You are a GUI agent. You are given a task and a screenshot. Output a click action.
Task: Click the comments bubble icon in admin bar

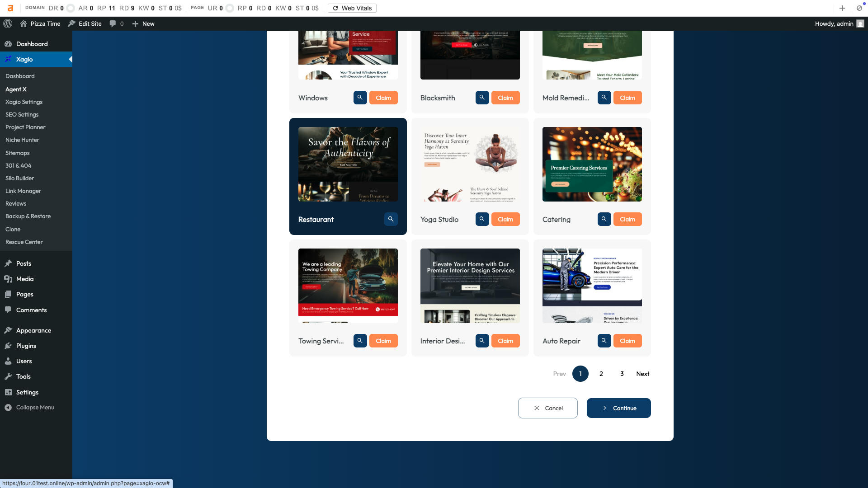113,23
